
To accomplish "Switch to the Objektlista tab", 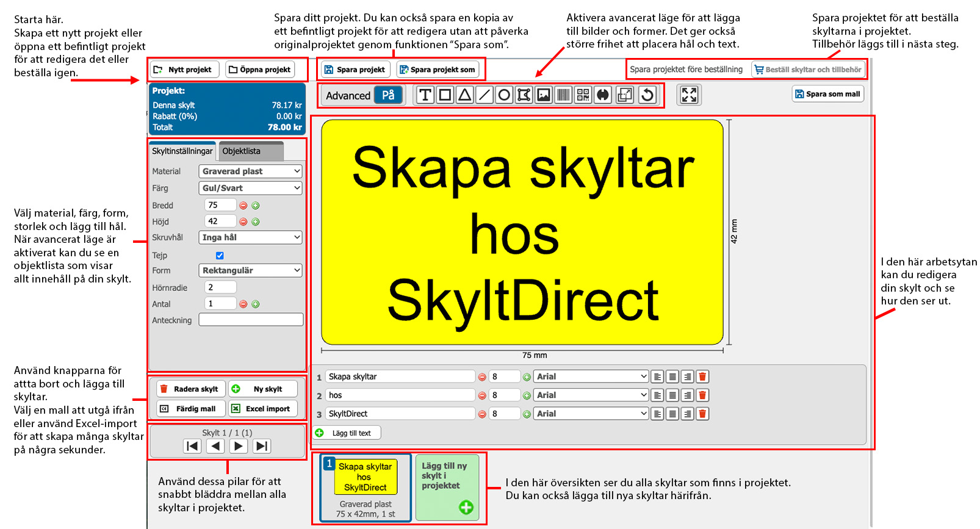I will 251,151.
